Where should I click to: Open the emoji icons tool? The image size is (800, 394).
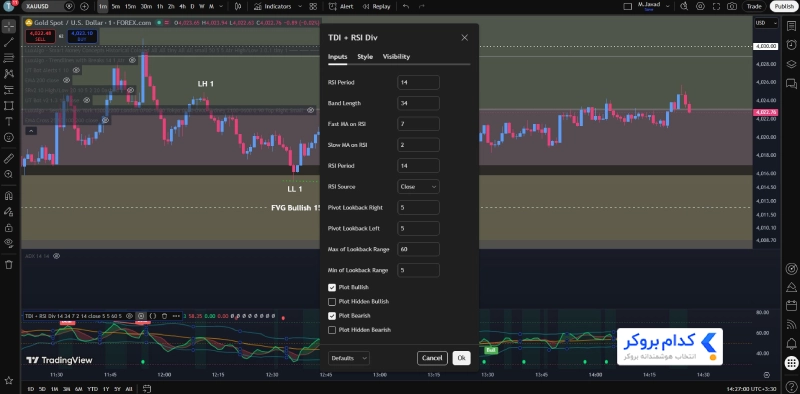tap(9, 137)
